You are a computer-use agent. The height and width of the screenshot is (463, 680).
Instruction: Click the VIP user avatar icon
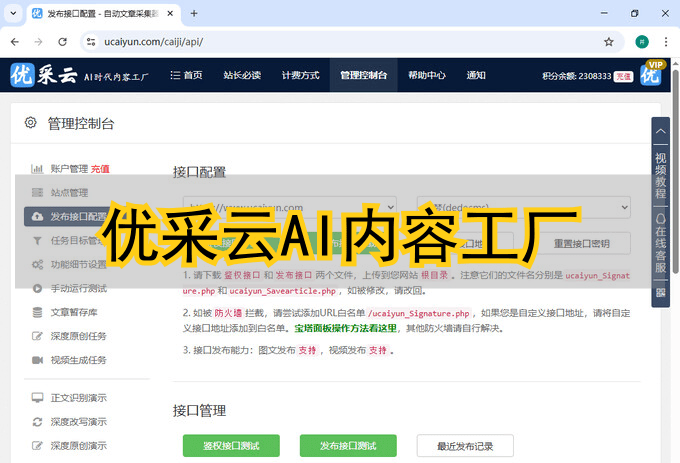(x=652, y=74)
